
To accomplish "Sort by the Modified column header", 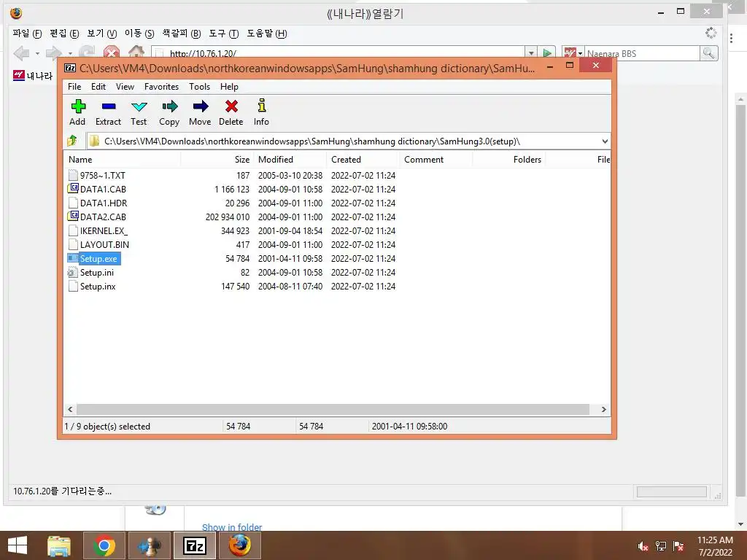I will point(290,160).
